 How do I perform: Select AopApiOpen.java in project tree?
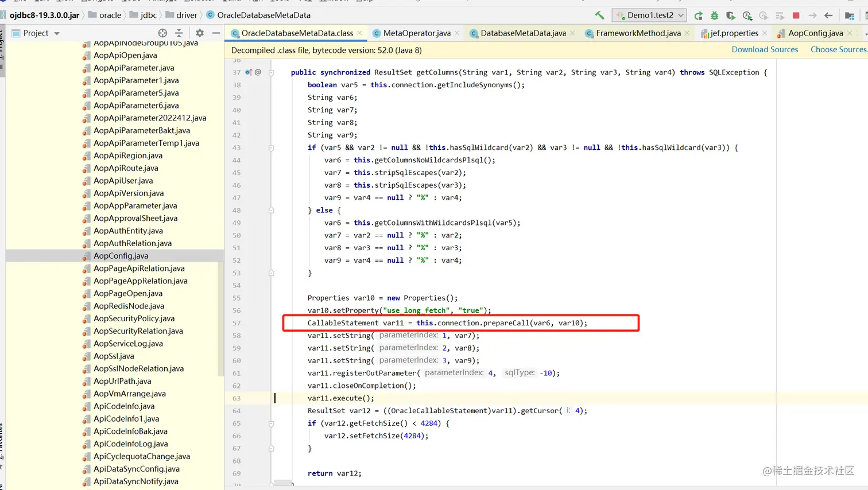point(125,56)
